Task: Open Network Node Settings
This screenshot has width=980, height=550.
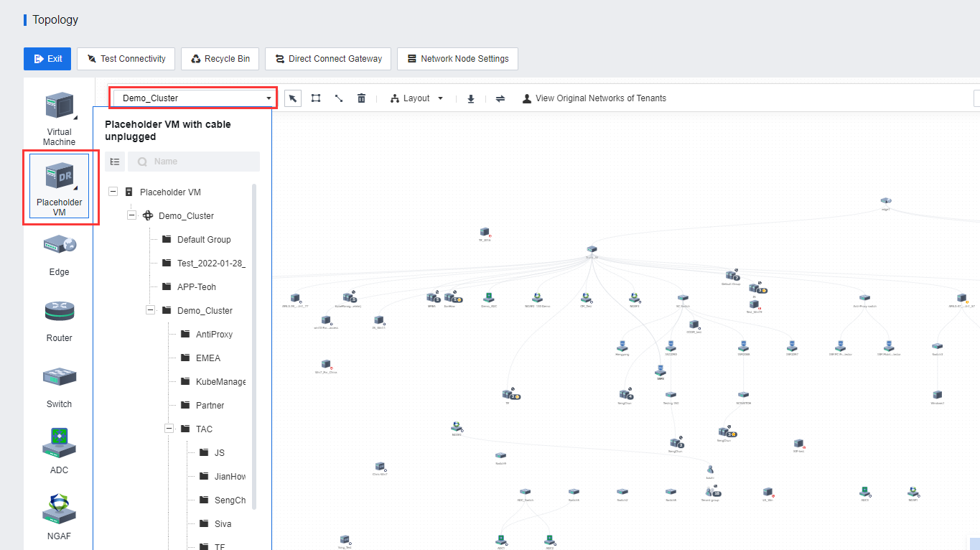Action: (457, 59)
